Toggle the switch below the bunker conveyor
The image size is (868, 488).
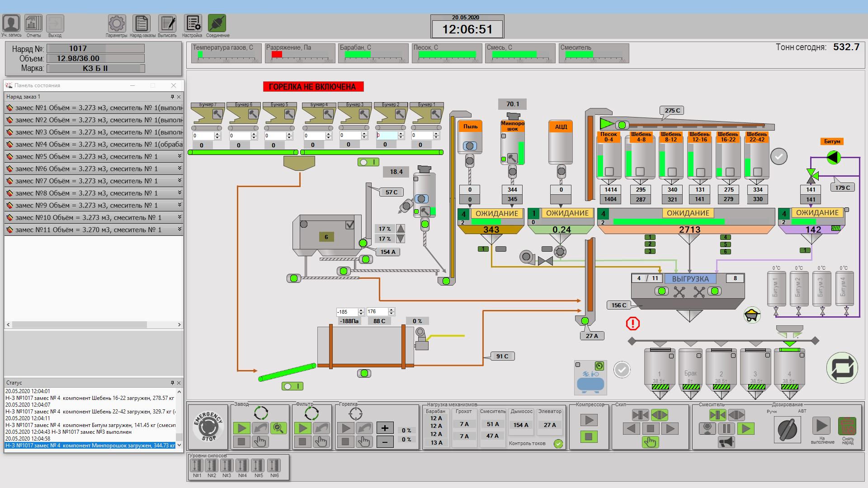[x=368, y=162]
